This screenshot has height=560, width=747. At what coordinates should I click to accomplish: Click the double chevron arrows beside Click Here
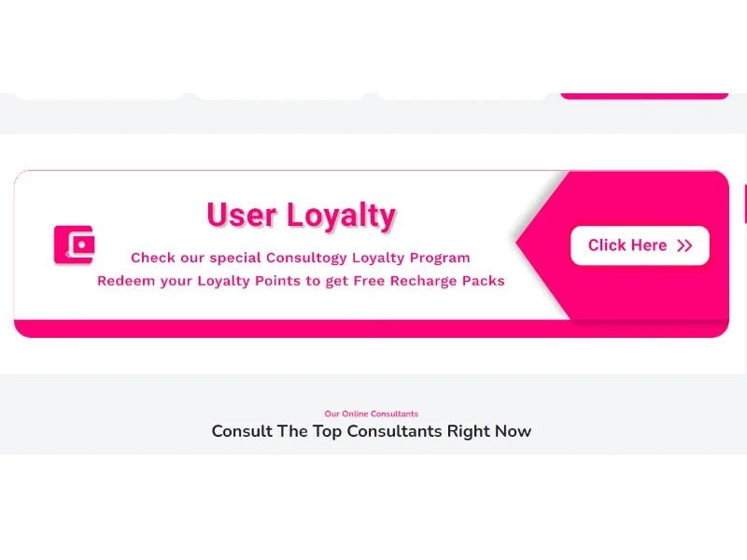point(684,245)
